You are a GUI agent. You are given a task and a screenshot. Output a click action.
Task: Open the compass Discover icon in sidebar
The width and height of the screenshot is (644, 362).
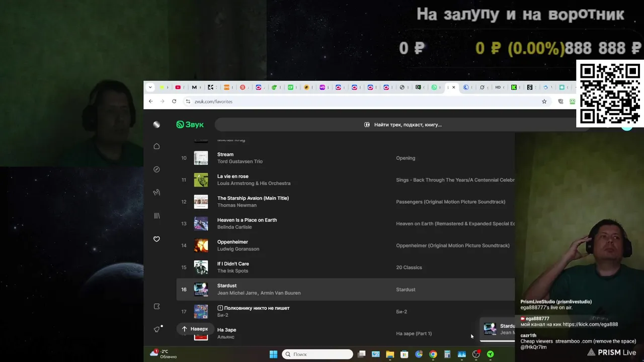tap(156, 169)
